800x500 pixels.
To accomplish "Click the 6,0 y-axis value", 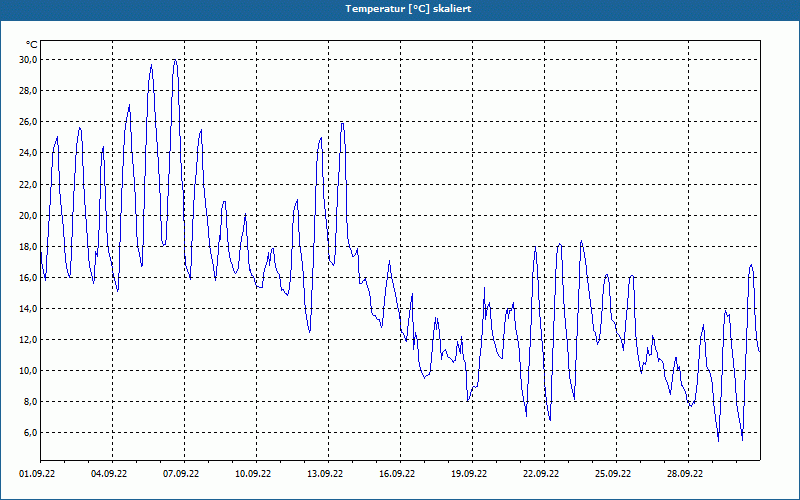I will tap(32, 433).
